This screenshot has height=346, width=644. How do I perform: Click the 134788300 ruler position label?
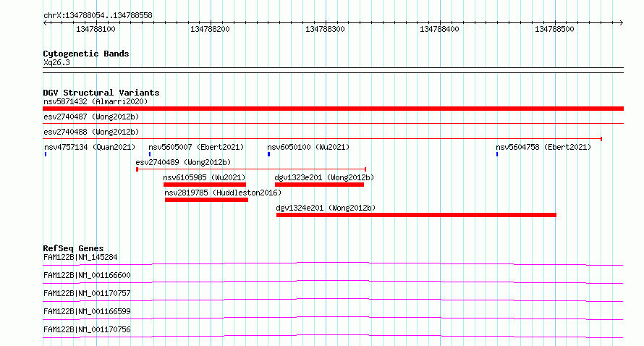tap(325, 29)
